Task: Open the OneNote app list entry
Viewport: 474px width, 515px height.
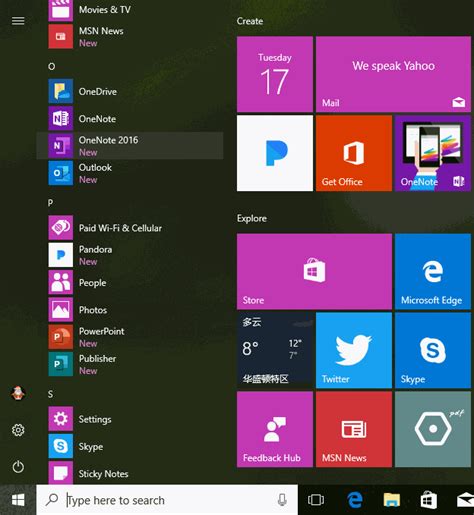Action: [130, 118]
